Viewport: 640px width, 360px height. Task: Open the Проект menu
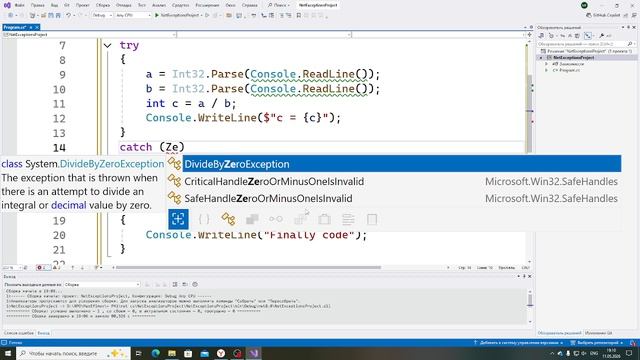click(82, 5)
